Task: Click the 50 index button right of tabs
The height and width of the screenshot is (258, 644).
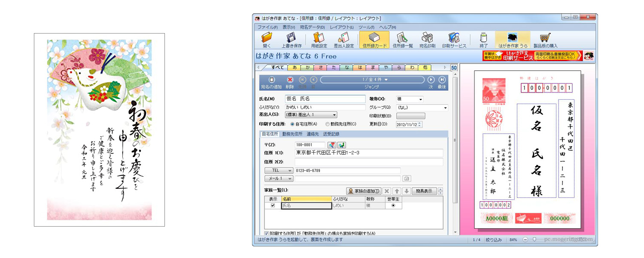Action: coord(454,68)
